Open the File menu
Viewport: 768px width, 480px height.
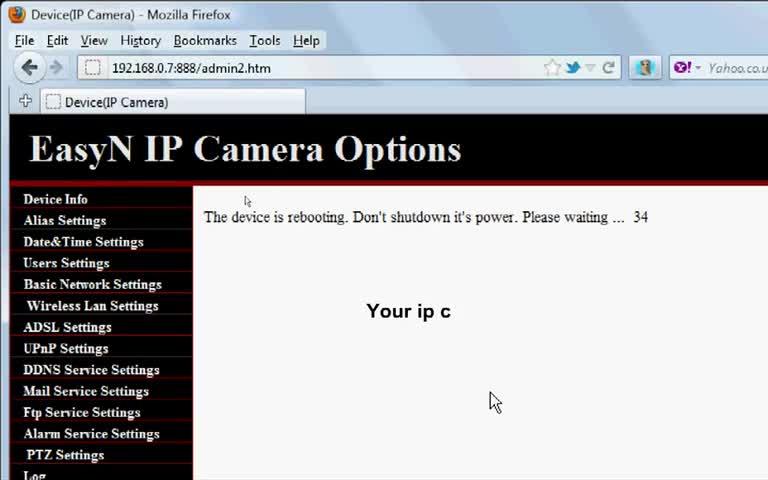tap(24, 41)
